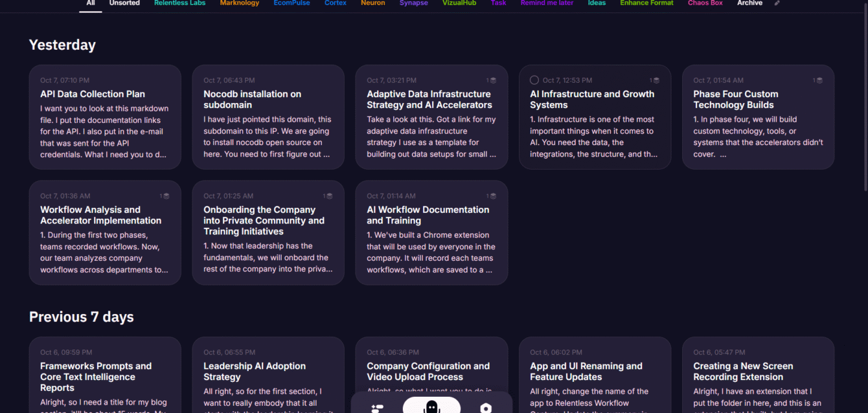Go to the Archive tab
868x413 pixels.
tap(749, 3)
